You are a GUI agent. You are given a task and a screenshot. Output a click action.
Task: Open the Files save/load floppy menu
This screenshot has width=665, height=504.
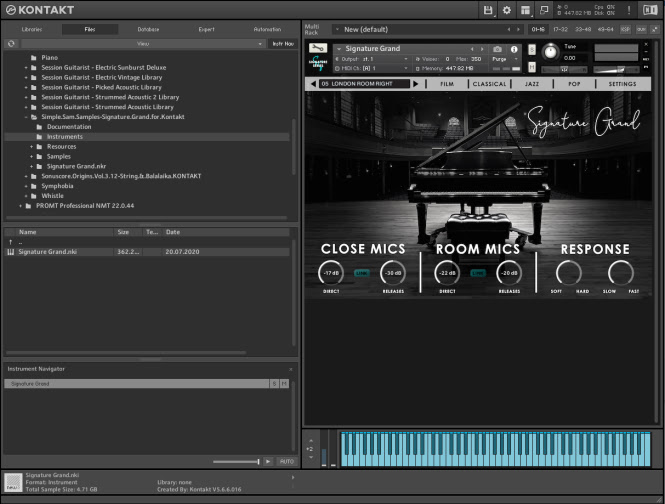(x=488, y=10)
